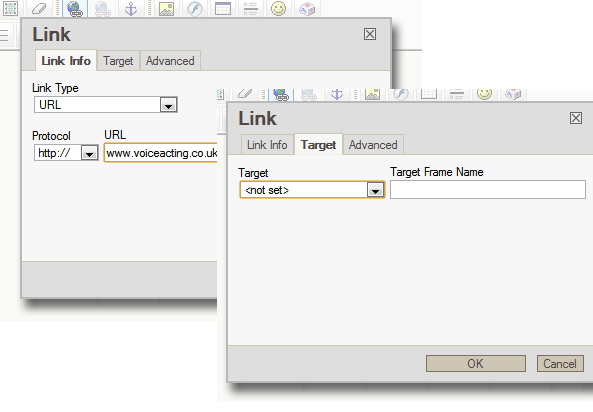
Task: Click the Select All icon in toolbar
Action: click(10, 8)
